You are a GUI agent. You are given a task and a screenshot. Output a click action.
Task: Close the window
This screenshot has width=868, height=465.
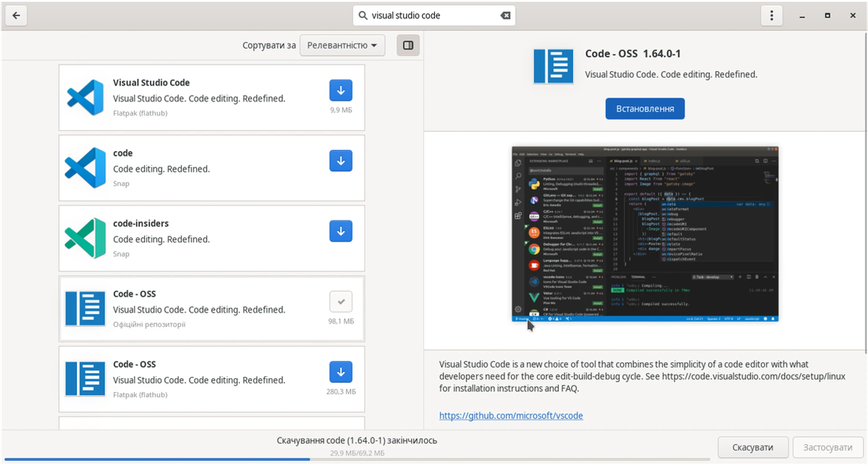[853, 15]
